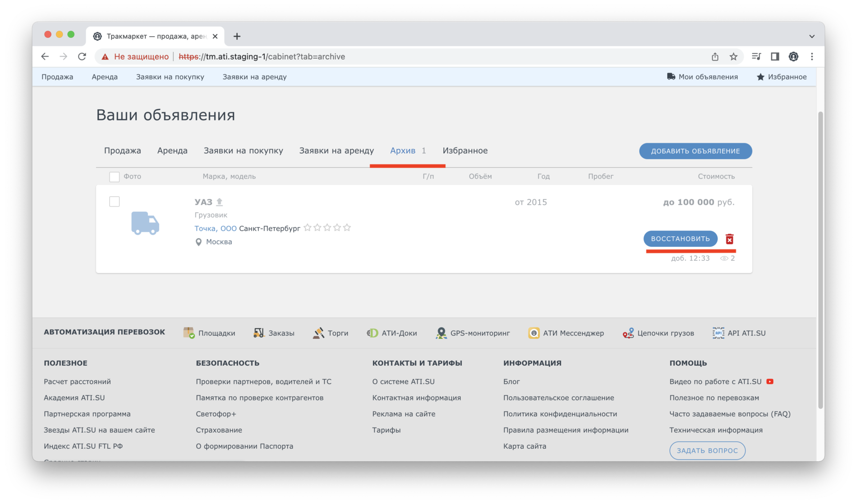Open Торги footer icon link

tap(331, 333)
